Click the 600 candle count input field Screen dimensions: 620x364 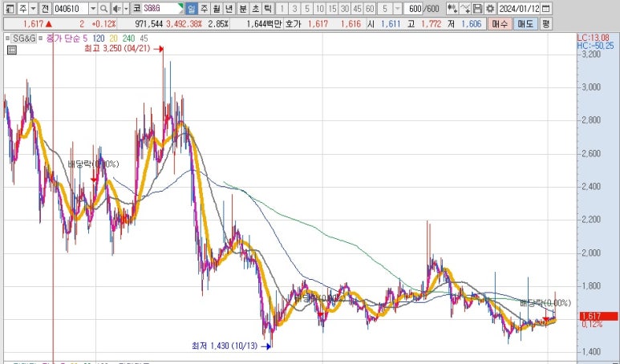point(414,8)
